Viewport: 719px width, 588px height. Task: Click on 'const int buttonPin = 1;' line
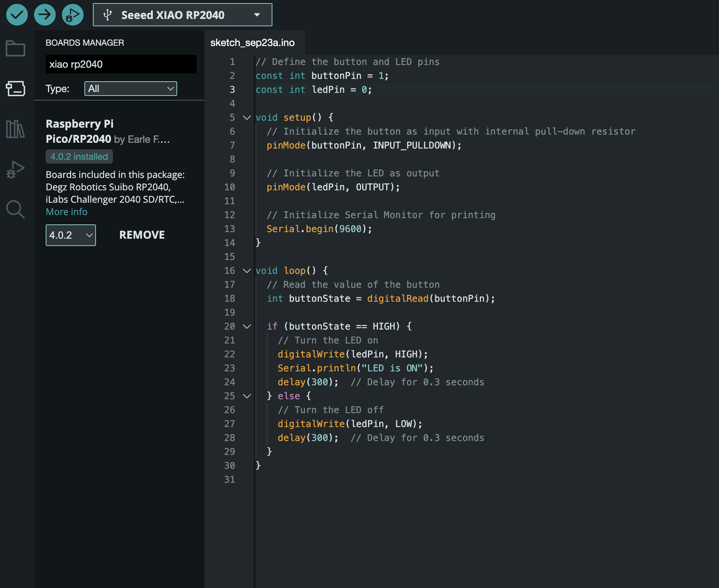click(322, 76)
